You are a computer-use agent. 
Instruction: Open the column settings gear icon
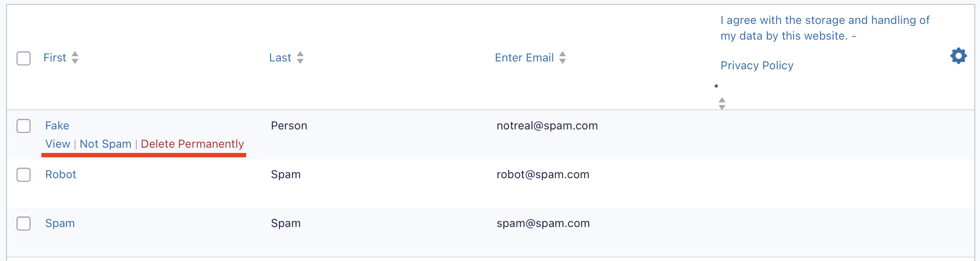958,56
